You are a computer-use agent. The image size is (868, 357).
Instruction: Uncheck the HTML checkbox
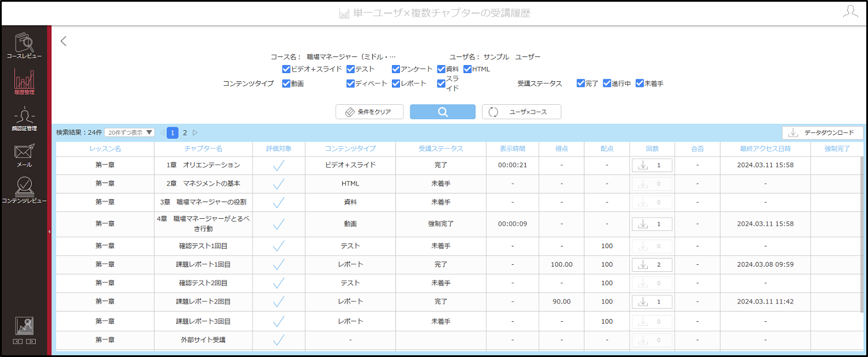pos(467,69)
